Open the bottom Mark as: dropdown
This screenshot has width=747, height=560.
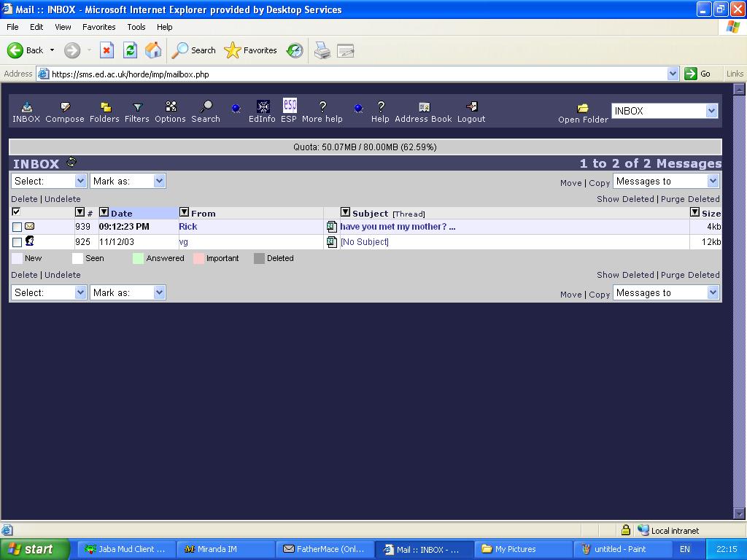pyautogui.click(x=128, y=292)
